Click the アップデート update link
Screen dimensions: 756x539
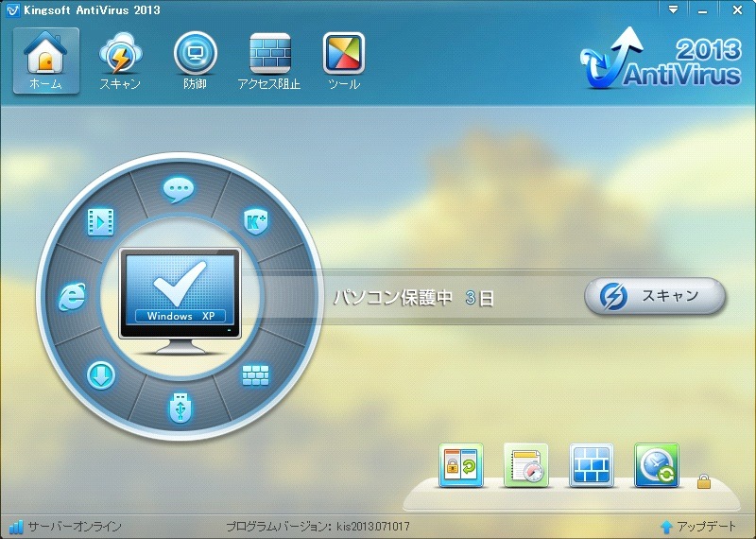[x=698, y=527]
